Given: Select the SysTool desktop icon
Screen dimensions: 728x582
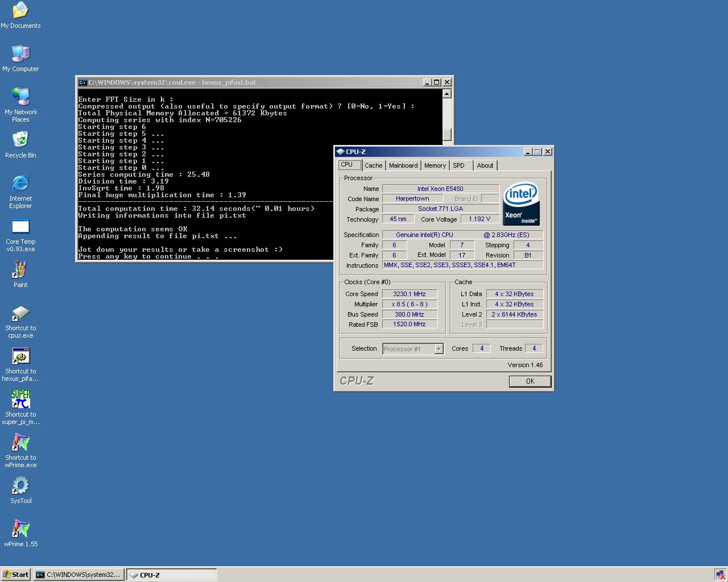Looking at the screenshot, I should 20,490.
